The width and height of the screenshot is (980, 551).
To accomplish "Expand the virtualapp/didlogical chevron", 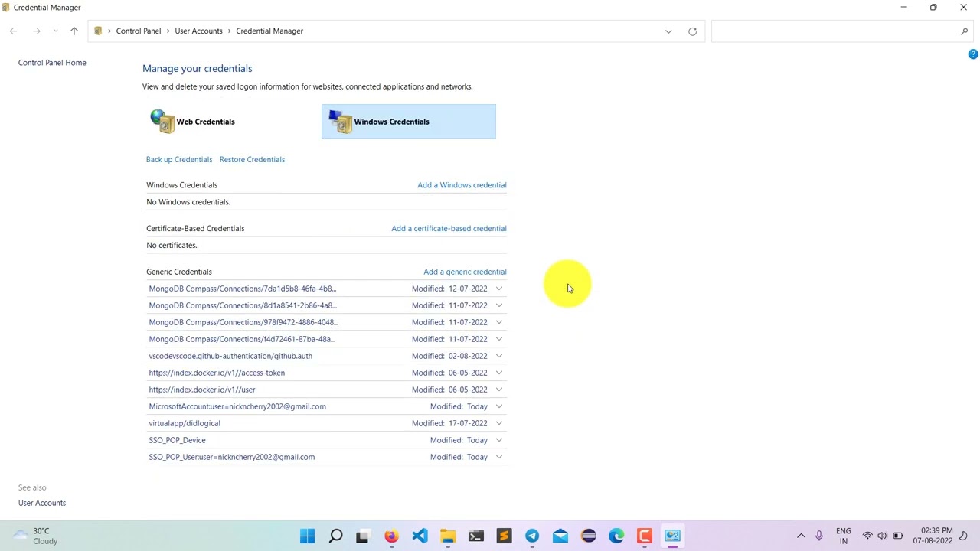I will click(x=499, y=423).
